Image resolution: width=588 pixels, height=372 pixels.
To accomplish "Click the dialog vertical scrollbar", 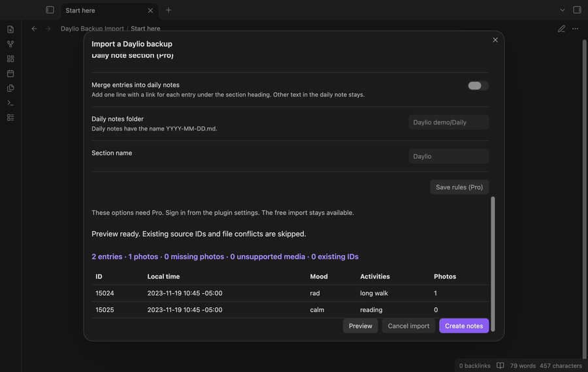I will (x=493, y=264).
